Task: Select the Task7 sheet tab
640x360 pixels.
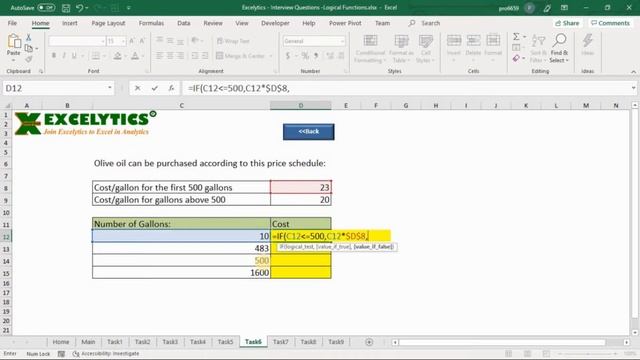Action: 280,342
